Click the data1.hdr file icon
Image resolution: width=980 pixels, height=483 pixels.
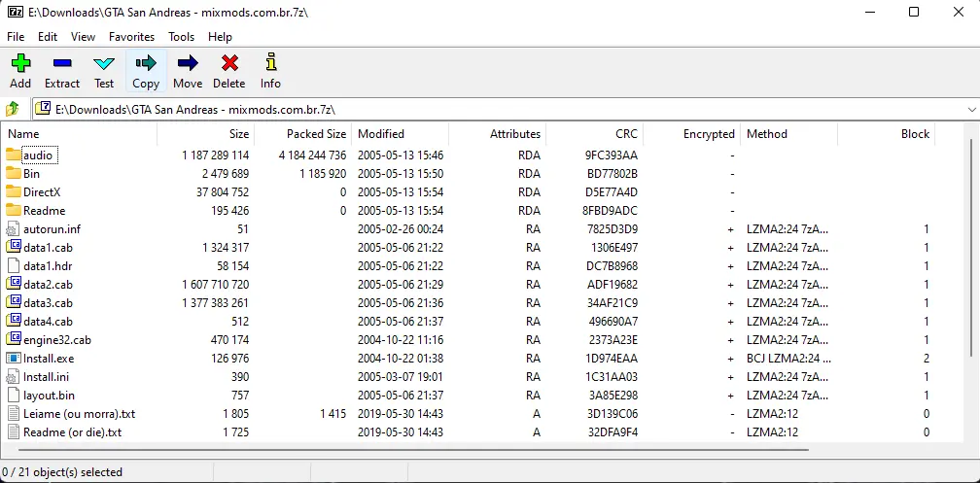[x=14, y=265]
